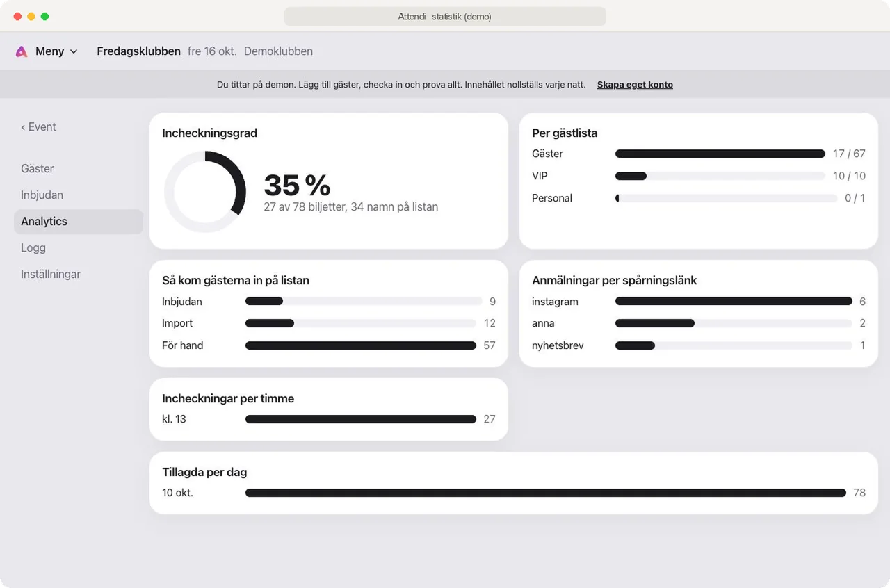The height and width of the screenshot is (588, 890).
Task: Click the 10 okt. added-per-day bar
Action: tap(546, 493)
